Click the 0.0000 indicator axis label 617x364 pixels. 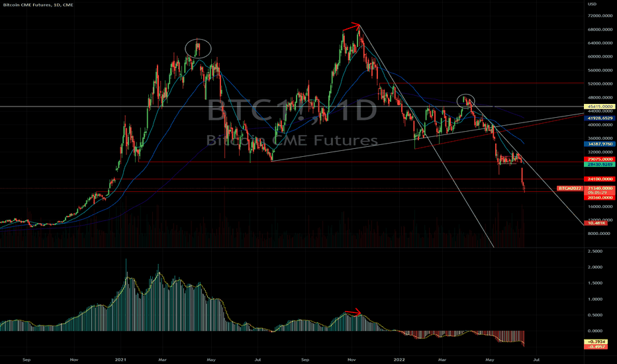(595, 331)
